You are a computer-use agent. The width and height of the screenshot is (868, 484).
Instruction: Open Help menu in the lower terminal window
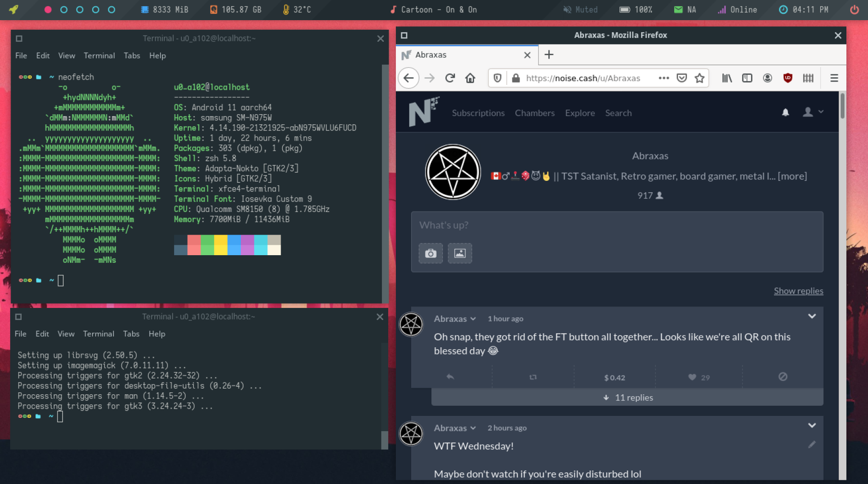157,334
